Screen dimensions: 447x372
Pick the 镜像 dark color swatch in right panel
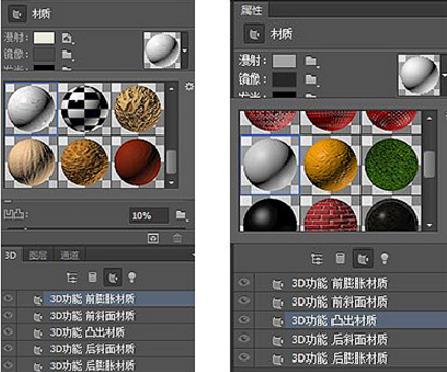click(284, 80)
